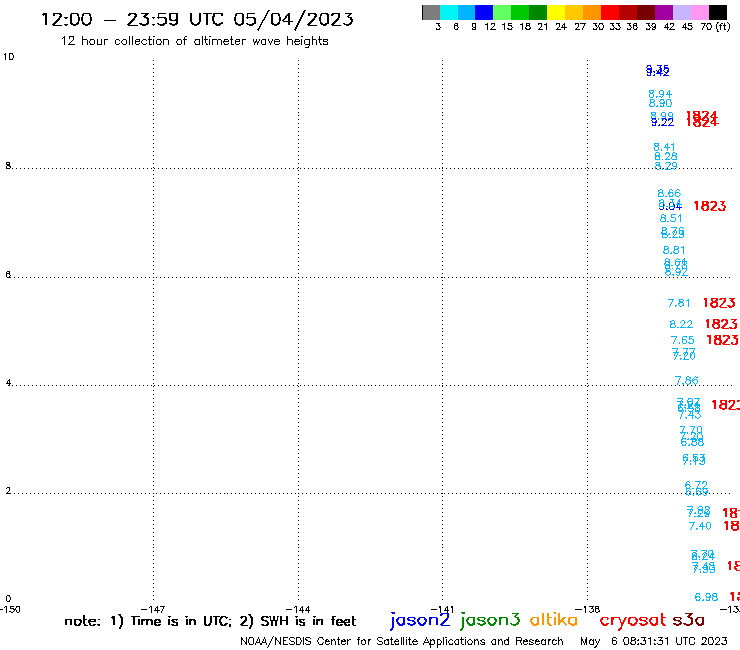Click the '70 (ft)' color scale label

click(715, 26)
